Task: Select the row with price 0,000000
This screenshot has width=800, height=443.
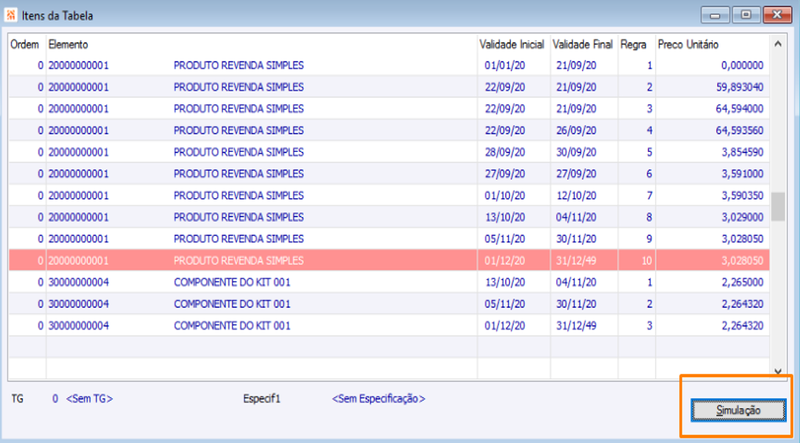Action: pyautogui.click(x=389, y=65)
